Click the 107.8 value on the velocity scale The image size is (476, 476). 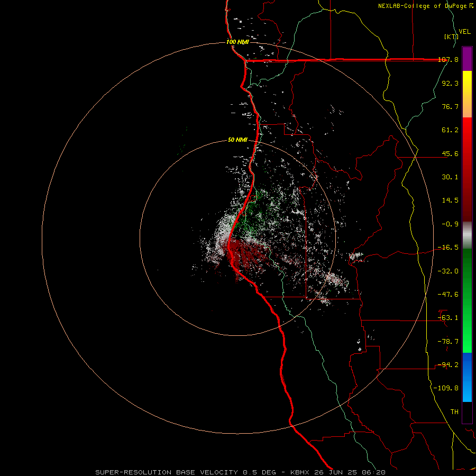(x=448, y=59)
